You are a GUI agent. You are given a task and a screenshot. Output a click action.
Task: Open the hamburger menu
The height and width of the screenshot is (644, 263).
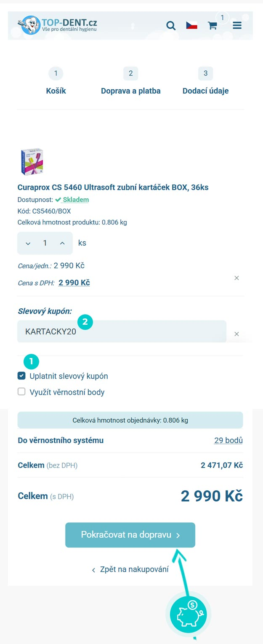click(237, 26)
